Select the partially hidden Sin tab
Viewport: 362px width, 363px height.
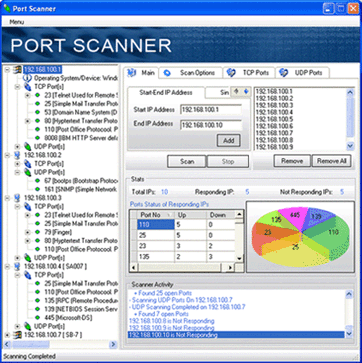[x=218, y=93]
